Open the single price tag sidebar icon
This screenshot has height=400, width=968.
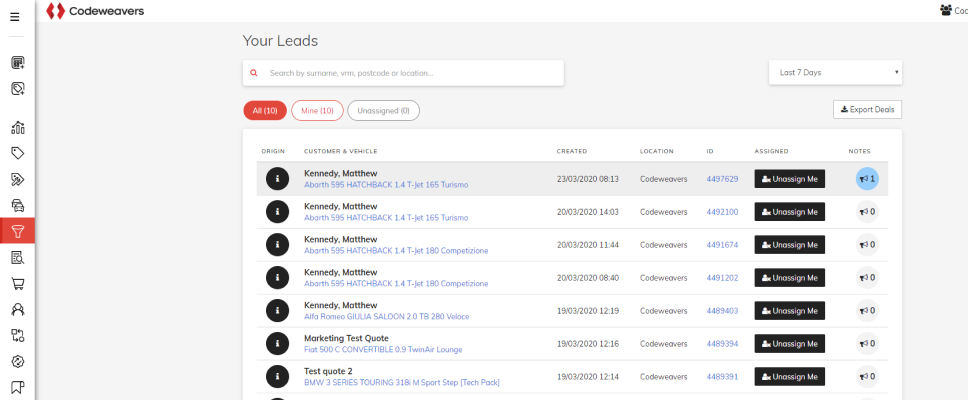click(x=18, y=153)
